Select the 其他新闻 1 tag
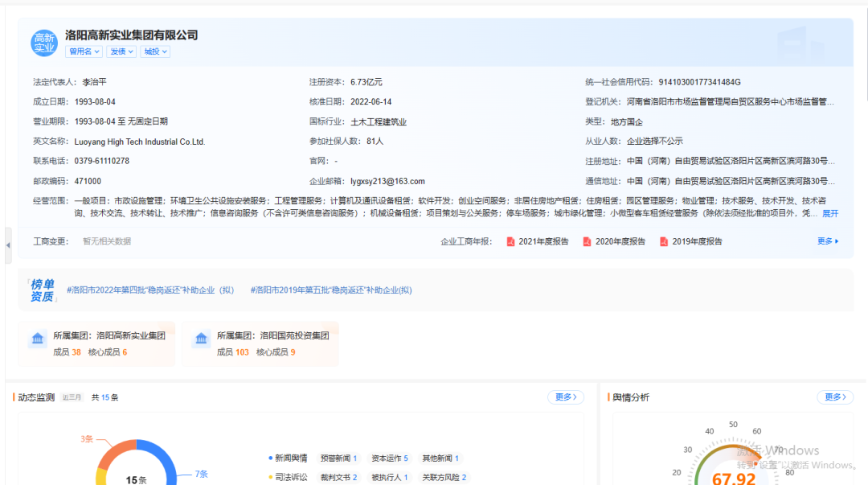Screen dimensions: 868x485 [x=440, y=458]
